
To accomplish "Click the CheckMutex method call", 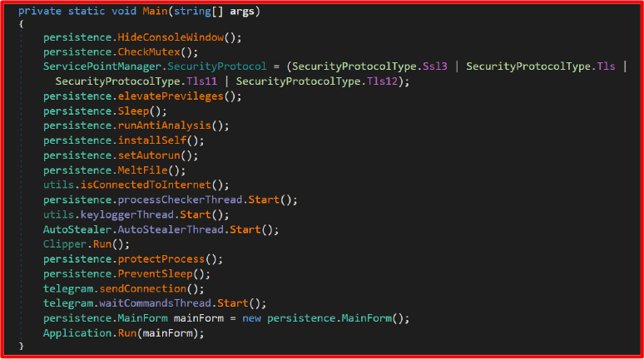I will pos(149,52).
